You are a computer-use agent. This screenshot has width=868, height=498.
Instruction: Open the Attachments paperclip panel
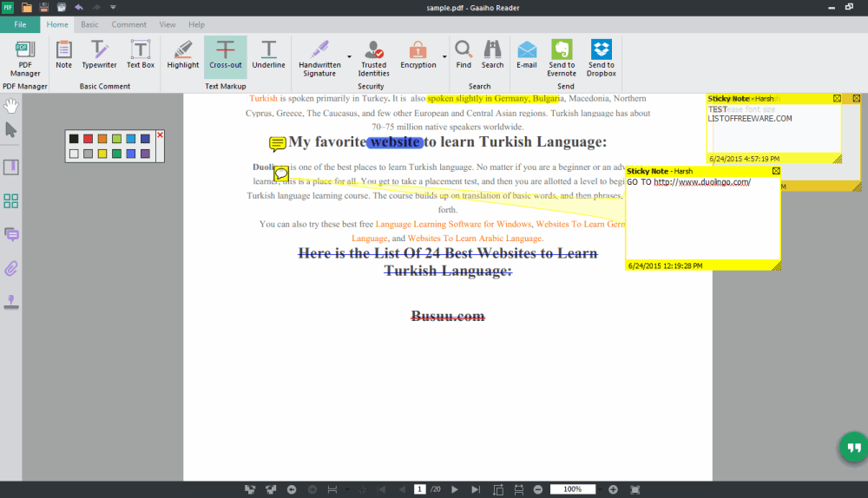[x=11, y=268]
